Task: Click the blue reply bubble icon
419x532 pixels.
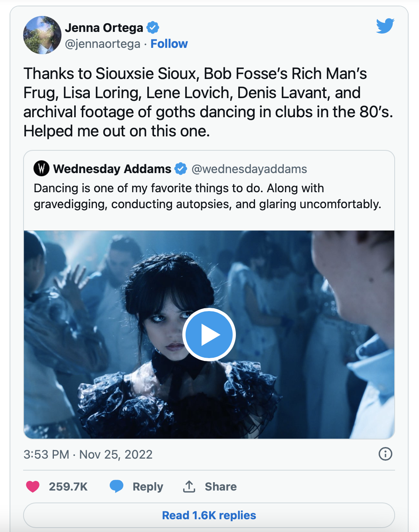Action: pyautogui.click(x=117, y=486)
